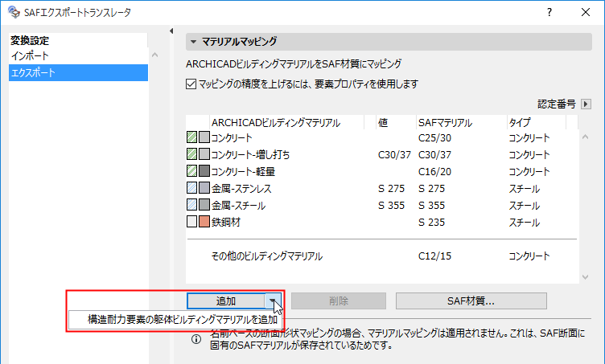Click hatch pattern icon for コンクリート-増し打ち row

(191, 154)
